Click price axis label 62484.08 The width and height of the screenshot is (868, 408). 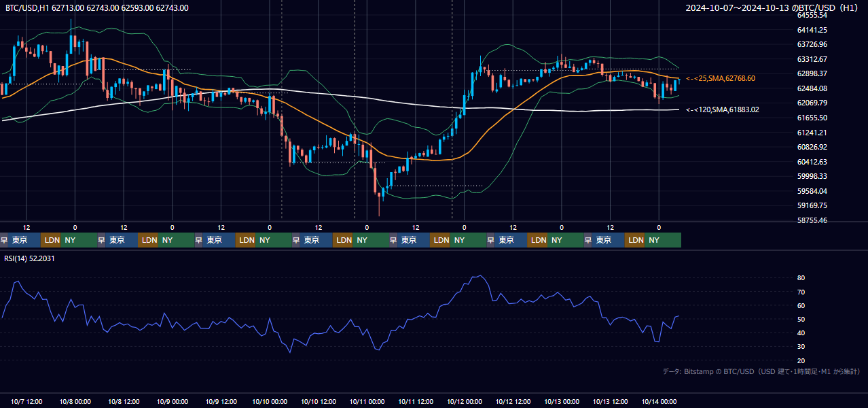point(812,88)
